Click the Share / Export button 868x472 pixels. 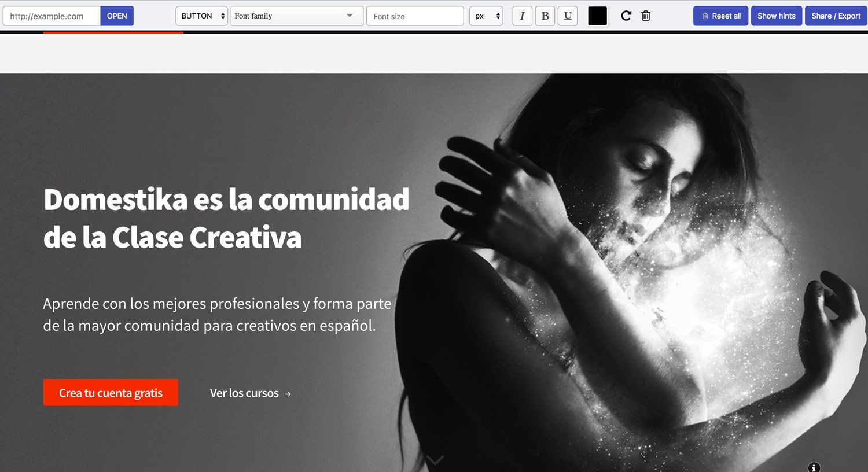coord(836,16)
